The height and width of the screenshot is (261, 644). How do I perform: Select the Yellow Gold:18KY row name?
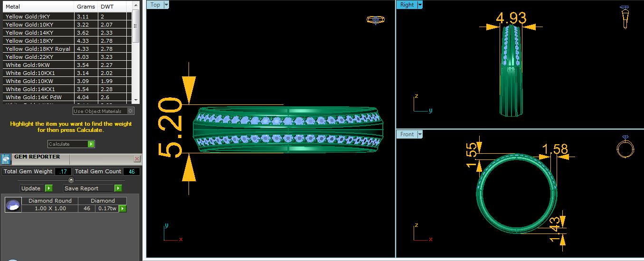click(x=29, y=41)
